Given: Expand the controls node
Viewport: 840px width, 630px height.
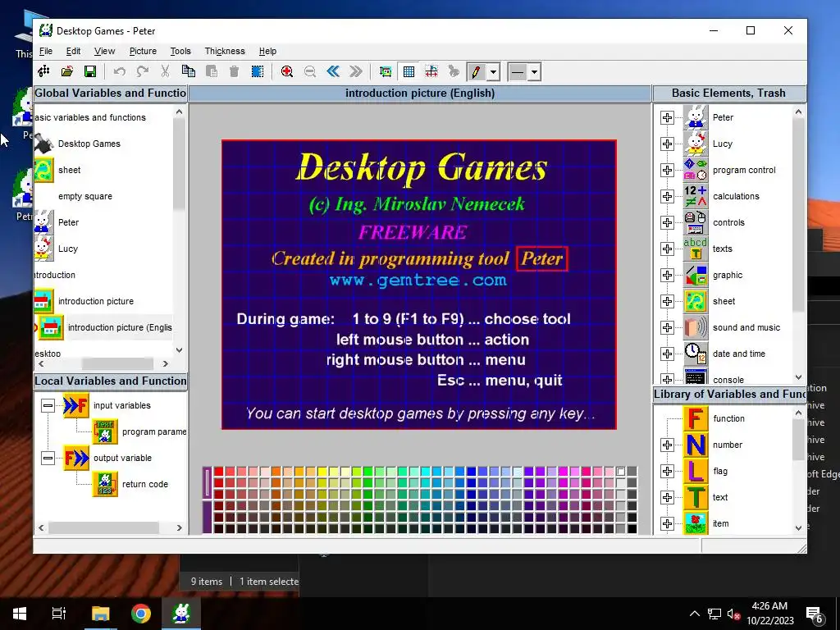Looking at the screenshot, I should [x=667, y=222].
